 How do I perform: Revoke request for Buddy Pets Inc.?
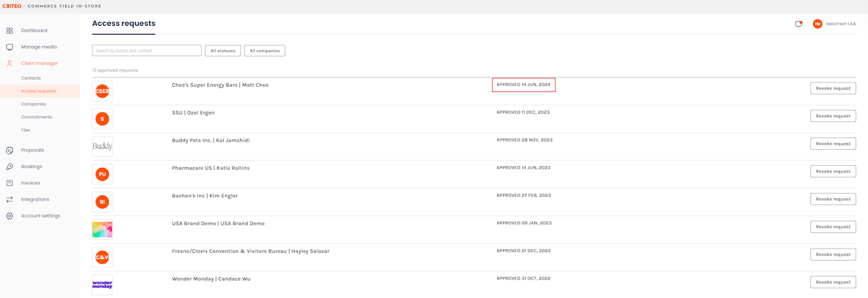[x=833, y=144]
